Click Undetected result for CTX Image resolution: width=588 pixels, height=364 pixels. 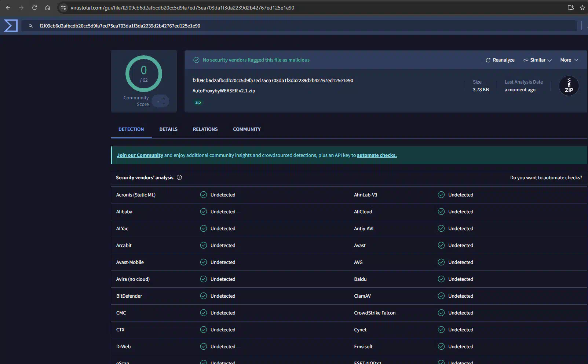click(223, 330)
